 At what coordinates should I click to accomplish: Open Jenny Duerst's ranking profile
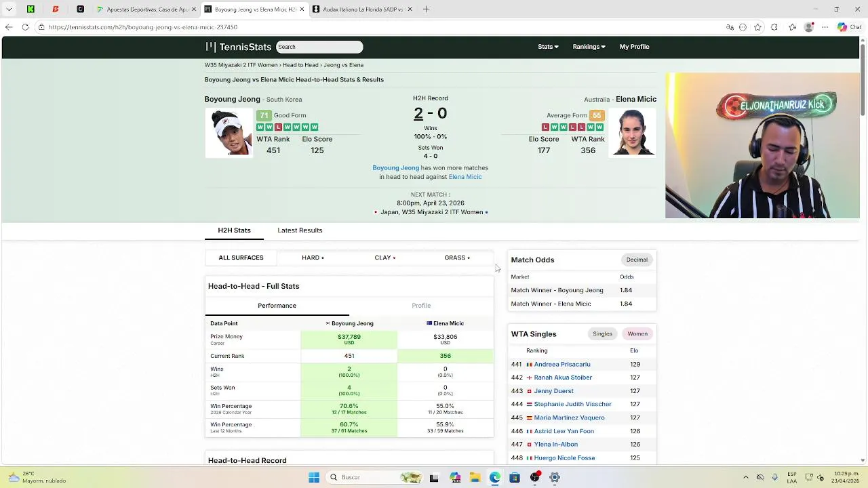tap(553, 391)
